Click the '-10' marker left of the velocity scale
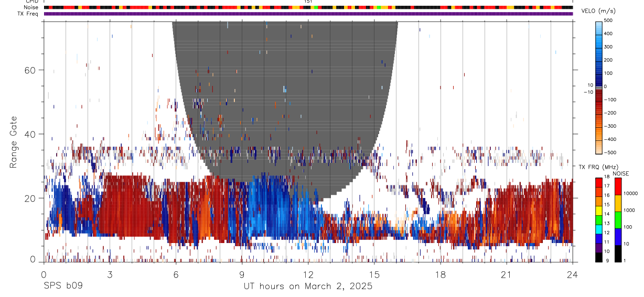This screenshot has height=297, width=644. coord(588,92)
